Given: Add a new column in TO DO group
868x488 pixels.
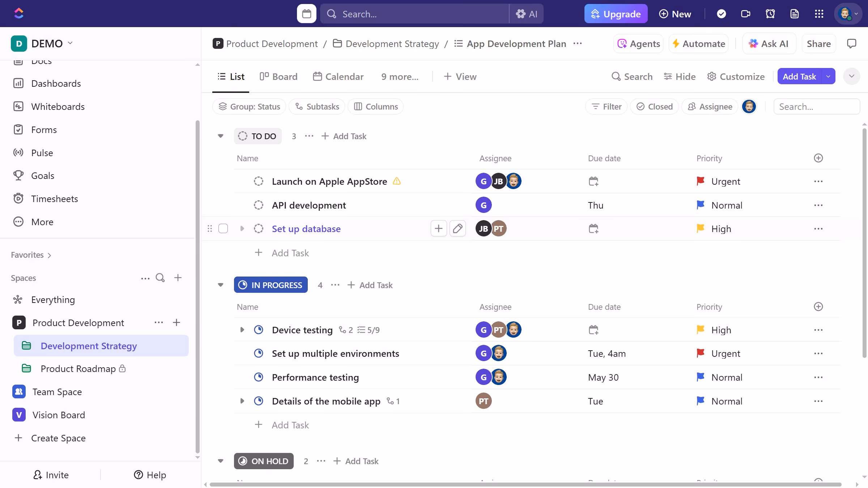Looking at the screenshot, I should click(818, 158).
